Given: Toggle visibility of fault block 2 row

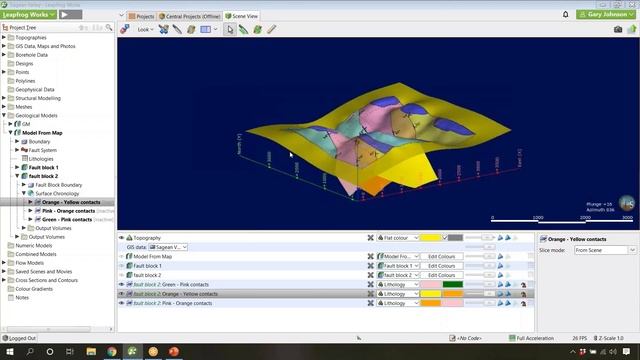Looking at the screenshot, I should pyautogui.click(x=121, y=275).
